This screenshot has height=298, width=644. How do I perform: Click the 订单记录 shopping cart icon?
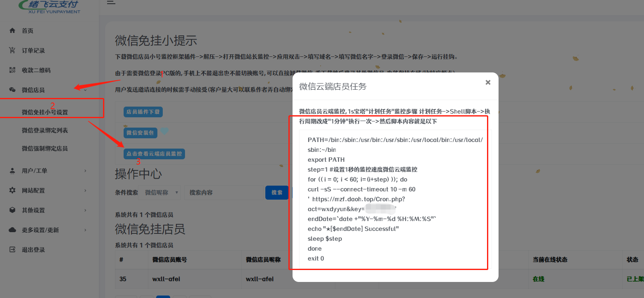click(12, 51)
